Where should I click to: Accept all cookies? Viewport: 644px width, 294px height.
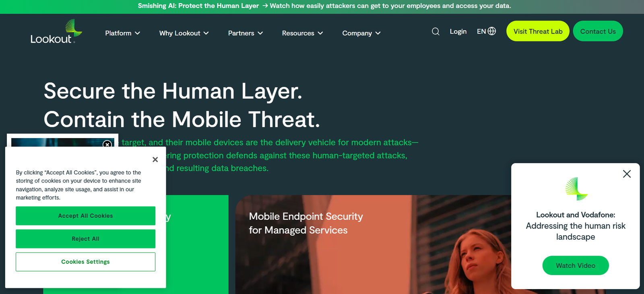[85, 216]
